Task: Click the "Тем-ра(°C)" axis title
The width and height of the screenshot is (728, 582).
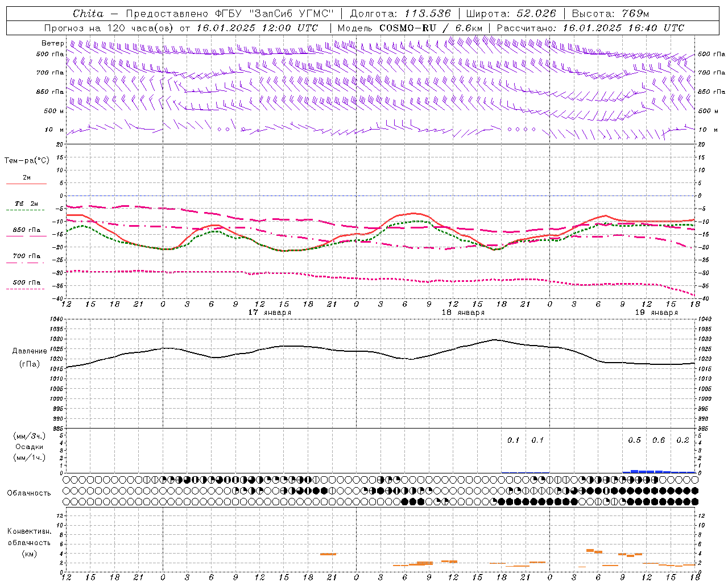Action: pos(27,161)
